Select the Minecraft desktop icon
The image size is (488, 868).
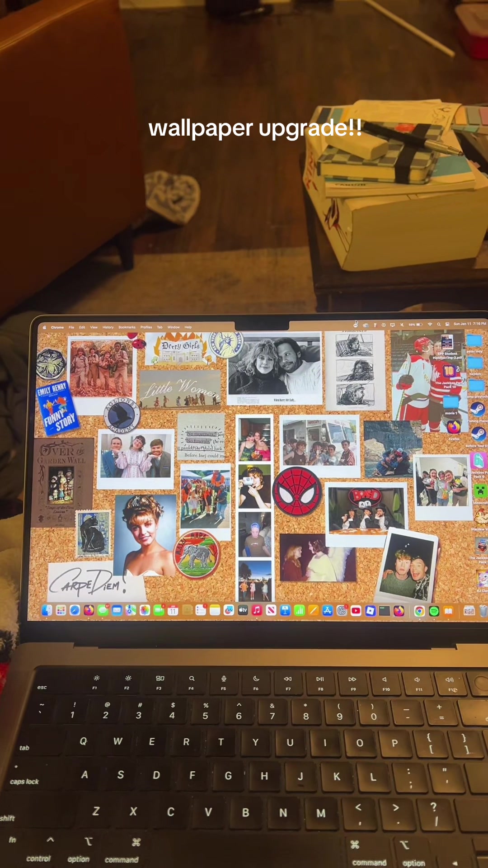coord(480,494)
